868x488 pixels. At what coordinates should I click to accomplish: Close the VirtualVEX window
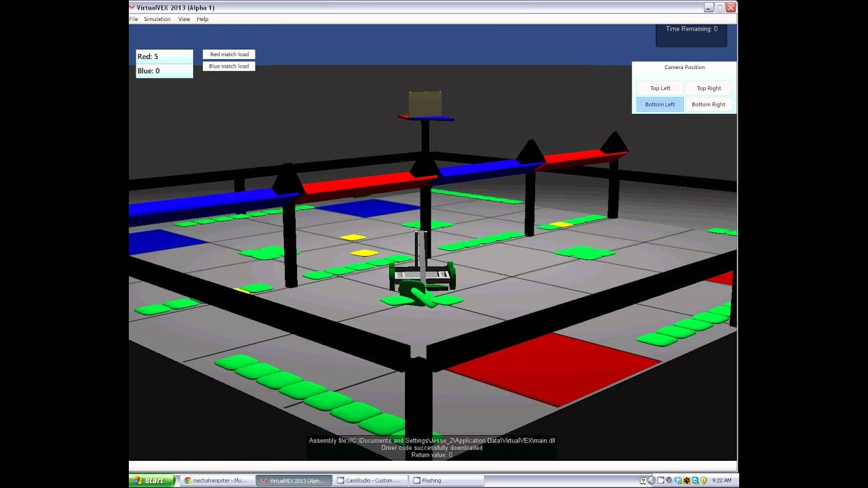(730, 7)
